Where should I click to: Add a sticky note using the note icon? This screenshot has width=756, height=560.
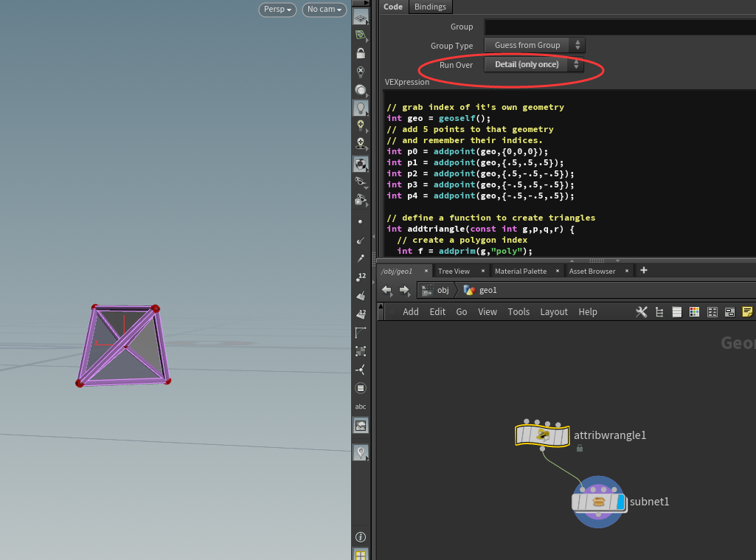pyautogui.click(x=747, y=311)
